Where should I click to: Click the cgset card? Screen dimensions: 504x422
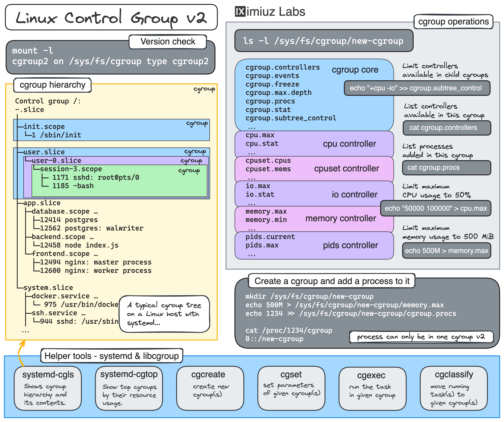pyautogui.click(x=291, y=388)
